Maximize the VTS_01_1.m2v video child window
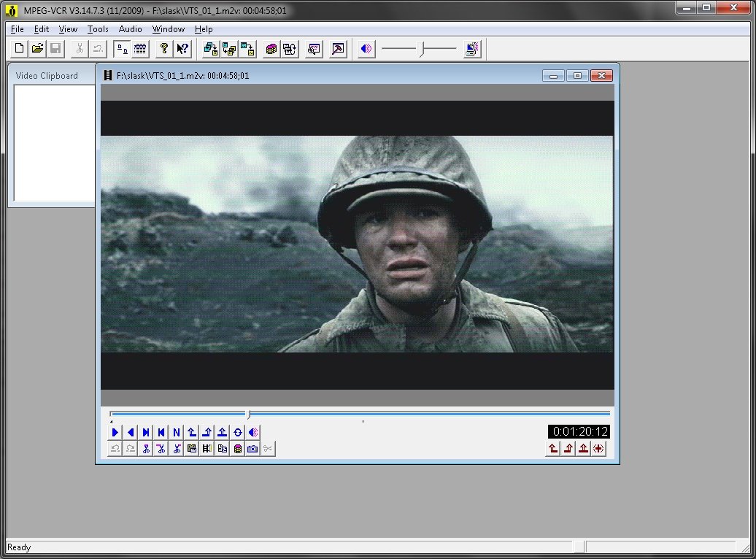 (577, 76)
